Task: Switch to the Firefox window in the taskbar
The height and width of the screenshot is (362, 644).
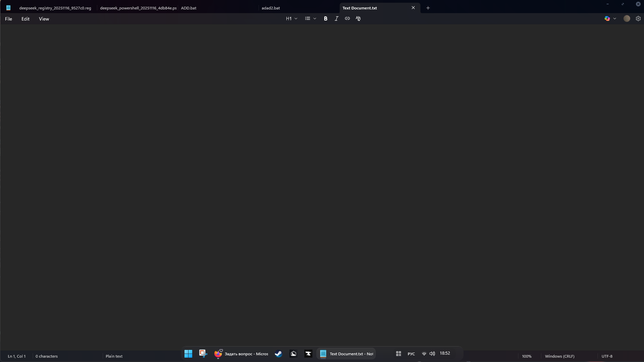Action: (x=241, y=354)
